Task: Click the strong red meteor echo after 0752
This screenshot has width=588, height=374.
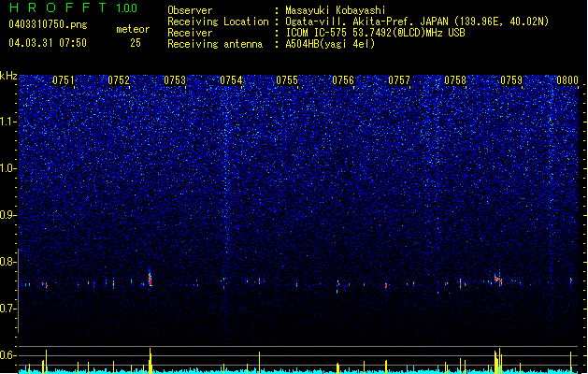Action: 150,279
